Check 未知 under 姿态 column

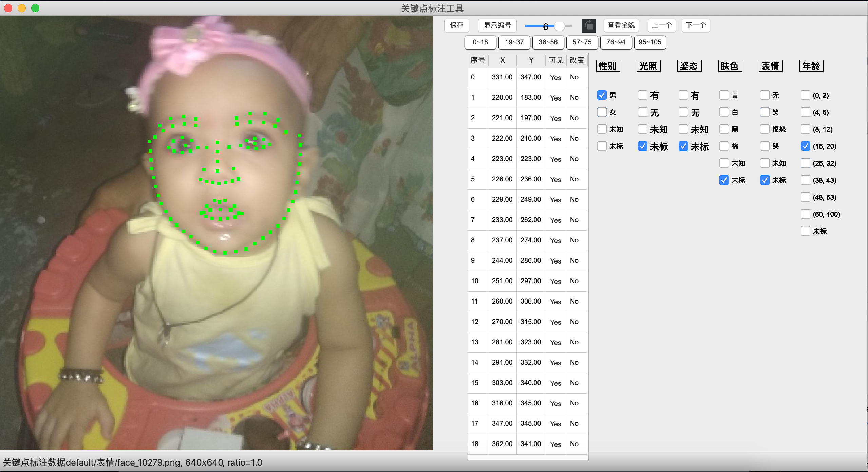pyautogui.click(x=683, y=129)
